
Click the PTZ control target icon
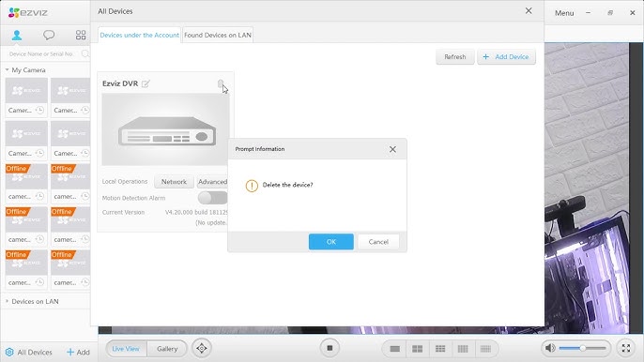pyautogui.click(x=202, y=349)
